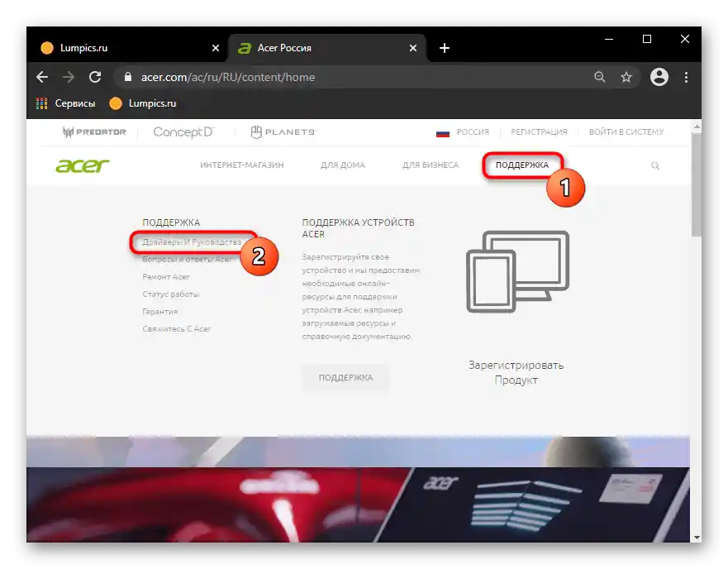Open the Planet9 brand logo link
The height and width of the screenshot is (569, 728).
283,132
